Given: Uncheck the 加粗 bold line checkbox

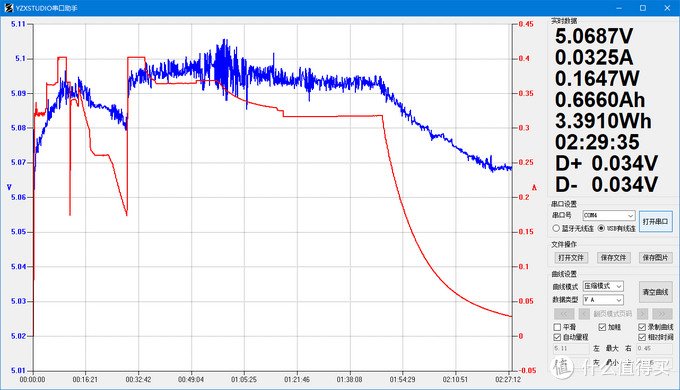Looking at the screenshot, I should (602, 327).
